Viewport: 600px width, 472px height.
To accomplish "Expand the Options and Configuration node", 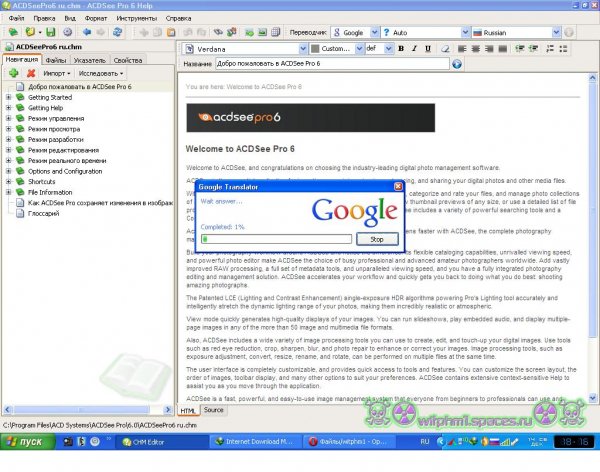I will point(8,171).
